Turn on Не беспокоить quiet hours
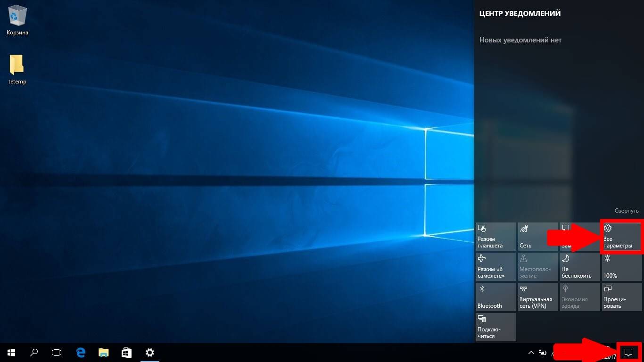Viewport: 644px width, 362px height. click(x=579, y=267)
